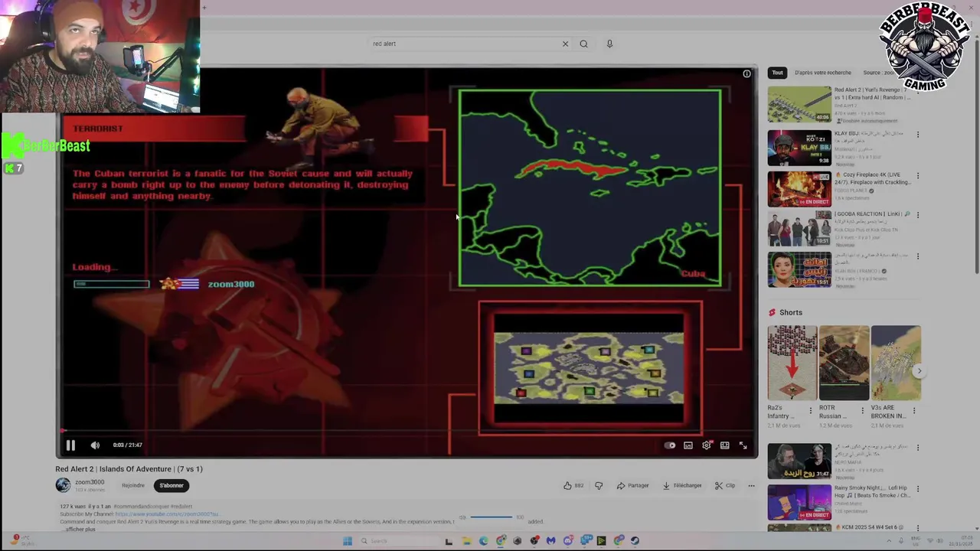Screen dimensions: 980x551
Task: Open the 31:47 Arabic video thumbnail
Action: coord(799,461)
